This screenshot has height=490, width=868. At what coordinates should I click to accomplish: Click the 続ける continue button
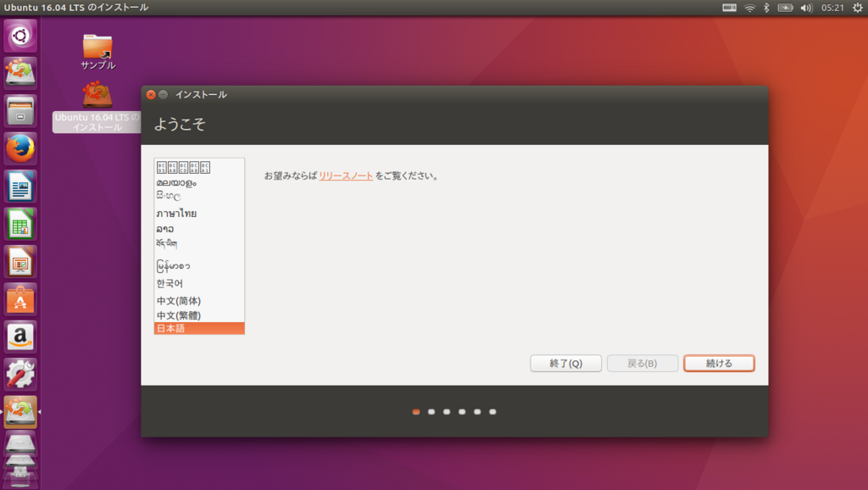click(x=719, y=363)
